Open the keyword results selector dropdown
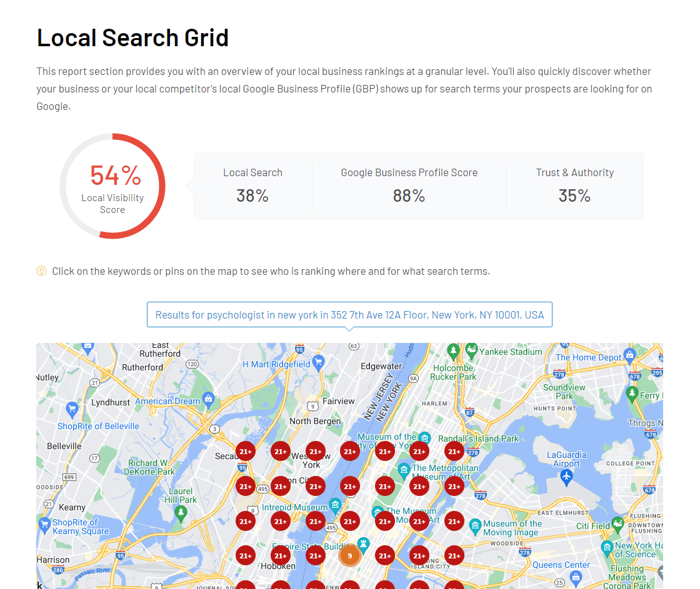 (349, 314)
